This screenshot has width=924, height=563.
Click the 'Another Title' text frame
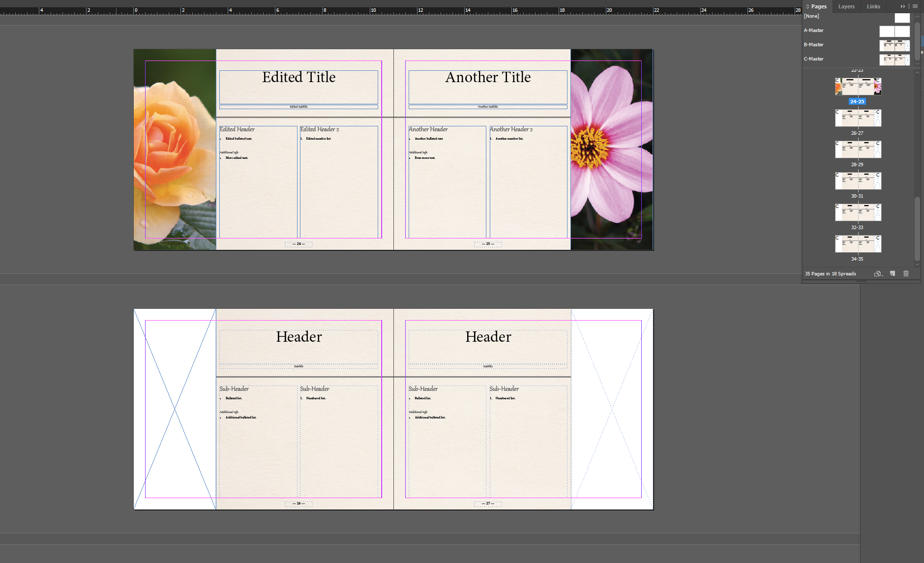click(x=488, y=87)
